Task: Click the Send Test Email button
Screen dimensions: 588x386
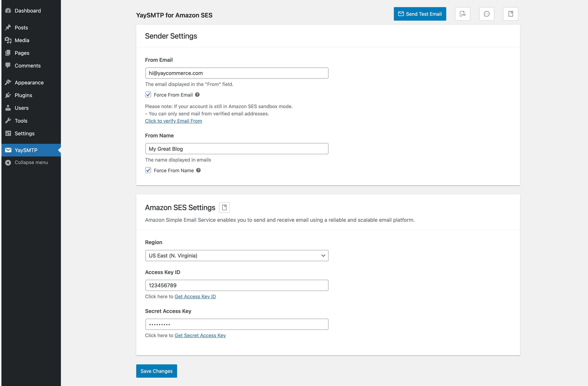Action: coord(420,14)
